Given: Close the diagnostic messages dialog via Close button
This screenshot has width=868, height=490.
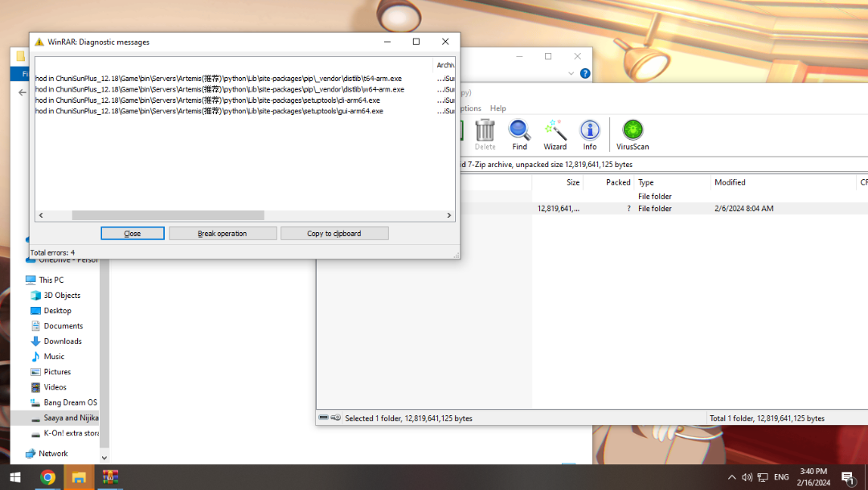Looking at the screenshot, I should pyautogui.click(x=133, y=234).
